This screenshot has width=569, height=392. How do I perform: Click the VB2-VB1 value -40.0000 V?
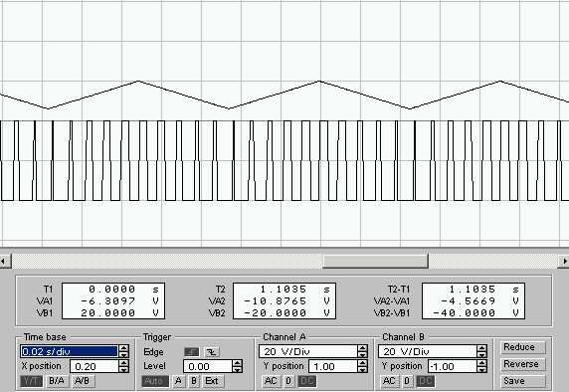476,312
